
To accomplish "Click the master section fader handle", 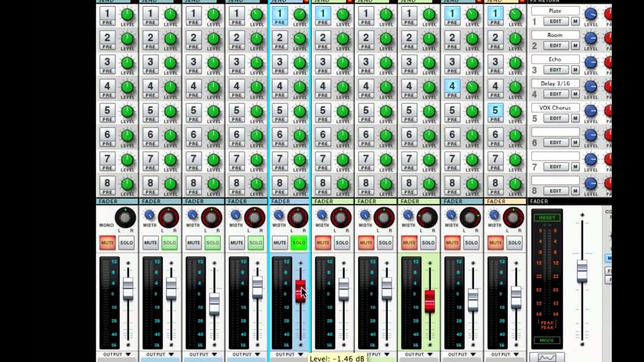I will [x=582, y=270].
